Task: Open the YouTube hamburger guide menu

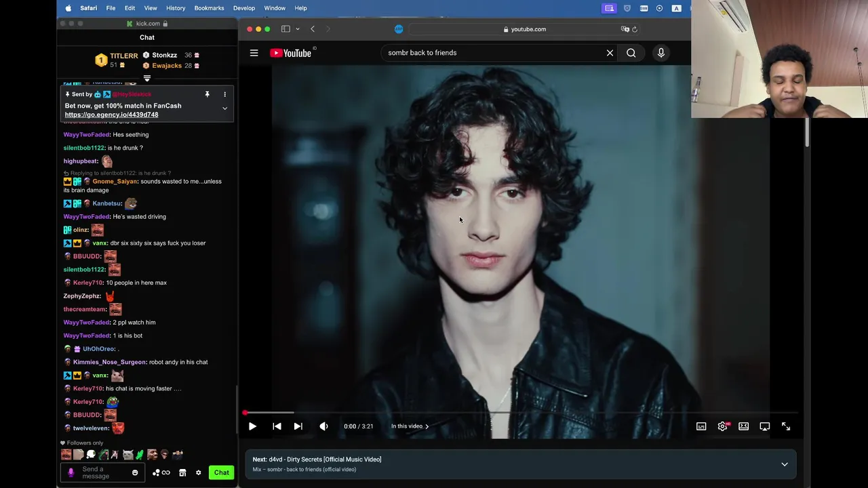Action: point(254,53)
